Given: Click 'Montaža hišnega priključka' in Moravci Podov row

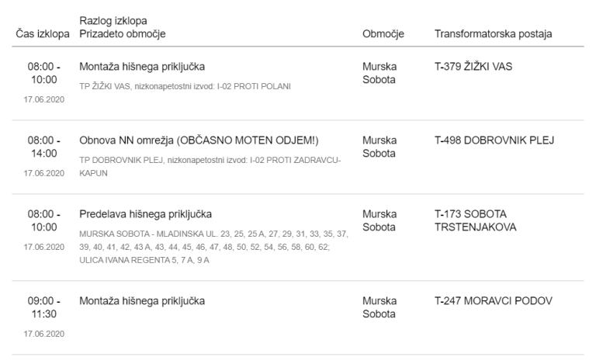Looking at the screenshot, I should 142,300.
